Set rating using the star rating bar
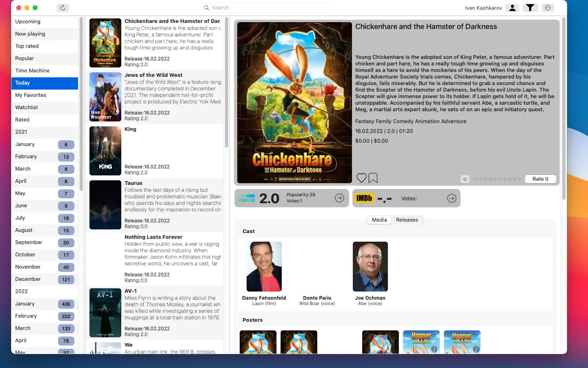 coord(497,179)
